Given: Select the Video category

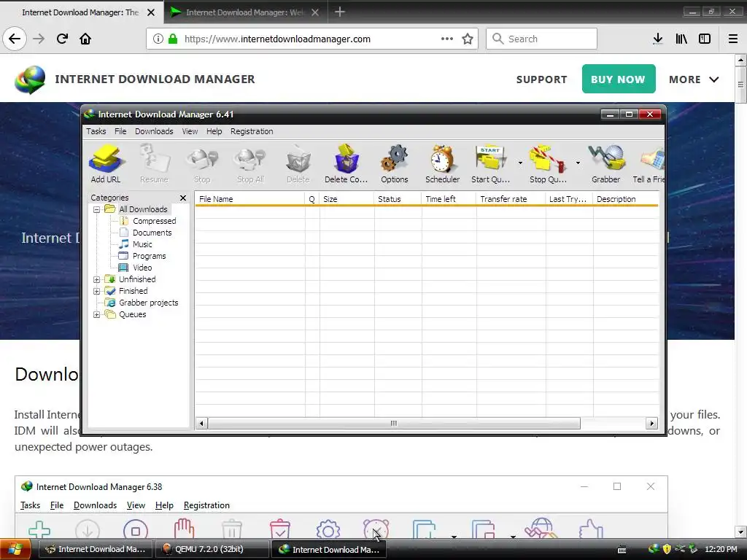Looking at the screenshot, I should pos(142,268).
